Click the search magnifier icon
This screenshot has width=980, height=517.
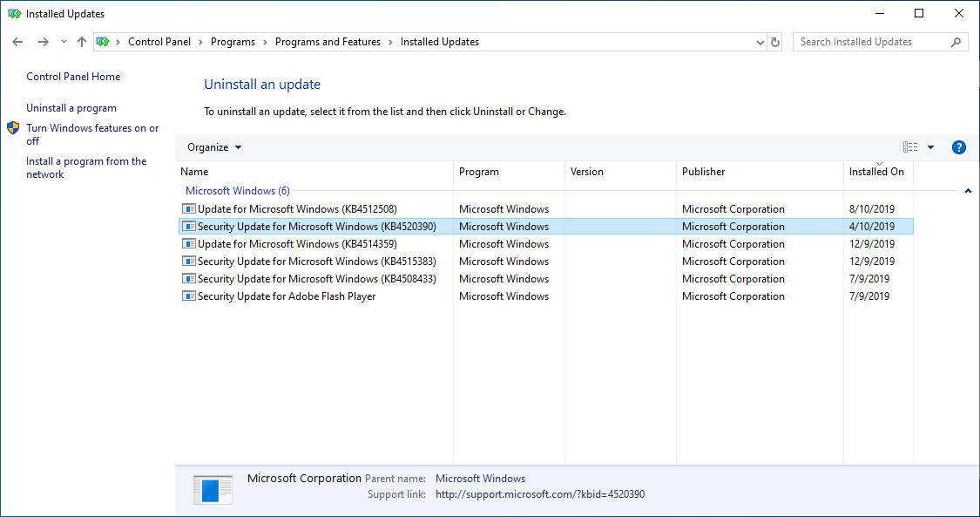pos(956,42)
